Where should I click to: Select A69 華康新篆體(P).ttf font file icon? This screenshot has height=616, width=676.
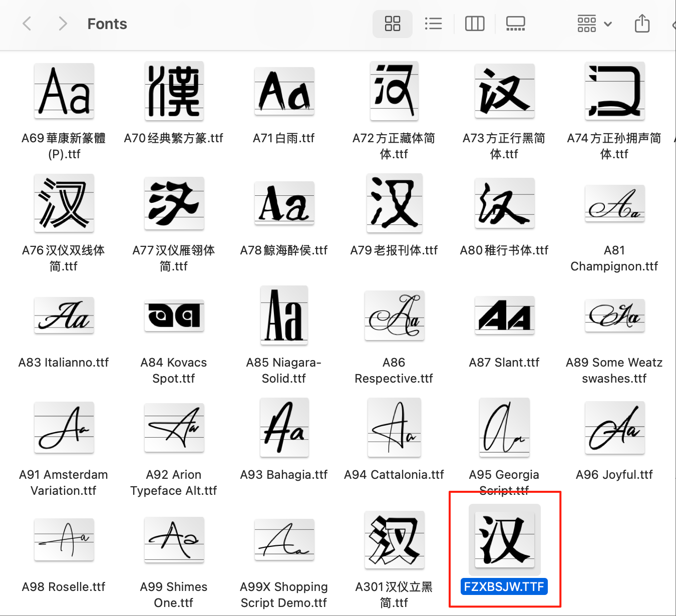coord(64,91)
